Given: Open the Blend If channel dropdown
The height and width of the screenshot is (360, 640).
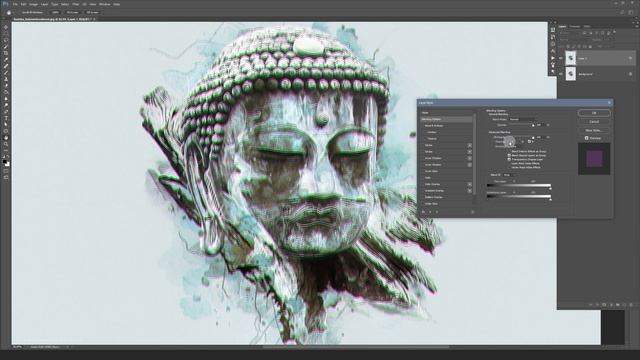Looking at the screenshot, I should click(x=510, y=175).
